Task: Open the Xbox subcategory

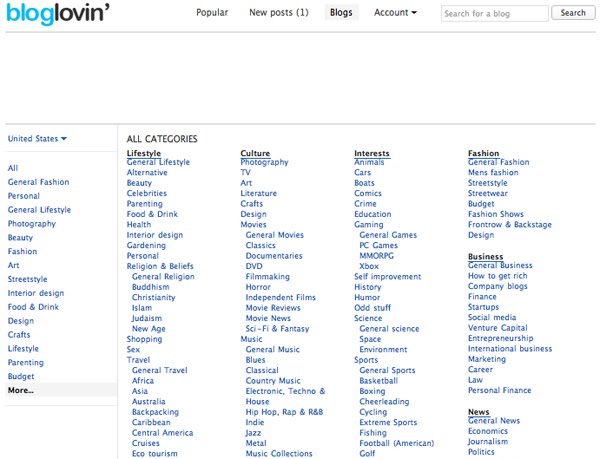Action: pyautogui.click(x=369, y=266)
